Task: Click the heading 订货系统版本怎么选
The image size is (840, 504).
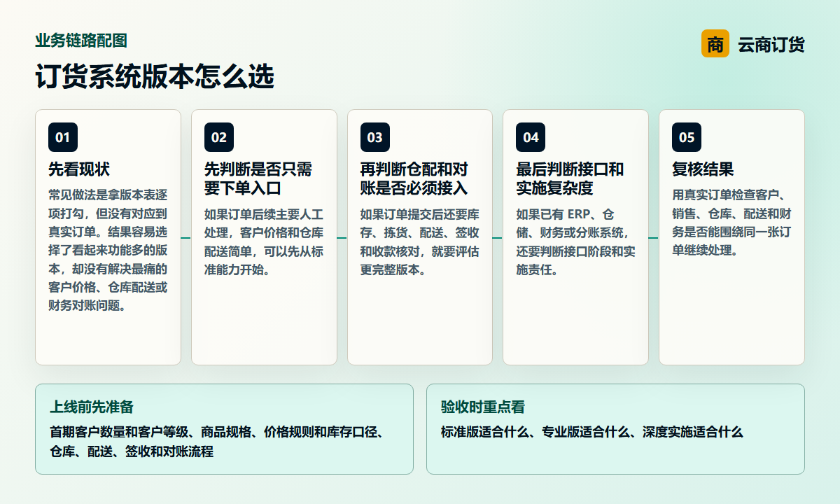Action: 155,76
